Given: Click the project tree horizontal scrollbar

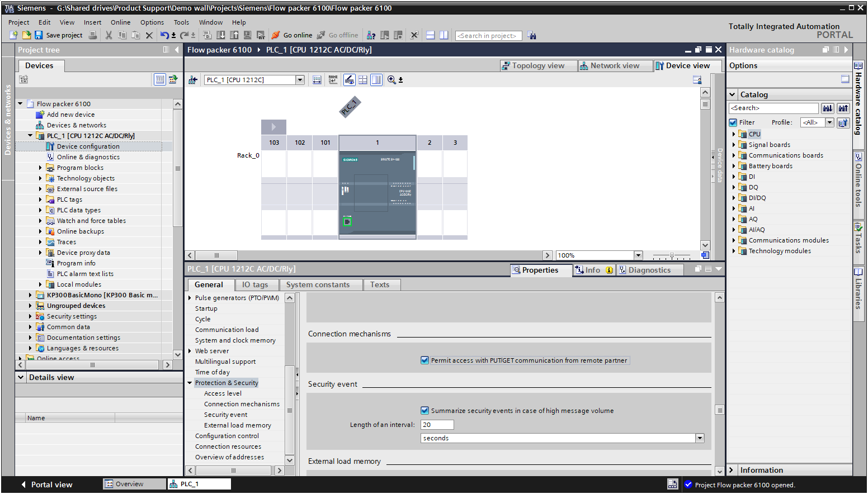Looking at the screenshot, I should click(92, 364).
